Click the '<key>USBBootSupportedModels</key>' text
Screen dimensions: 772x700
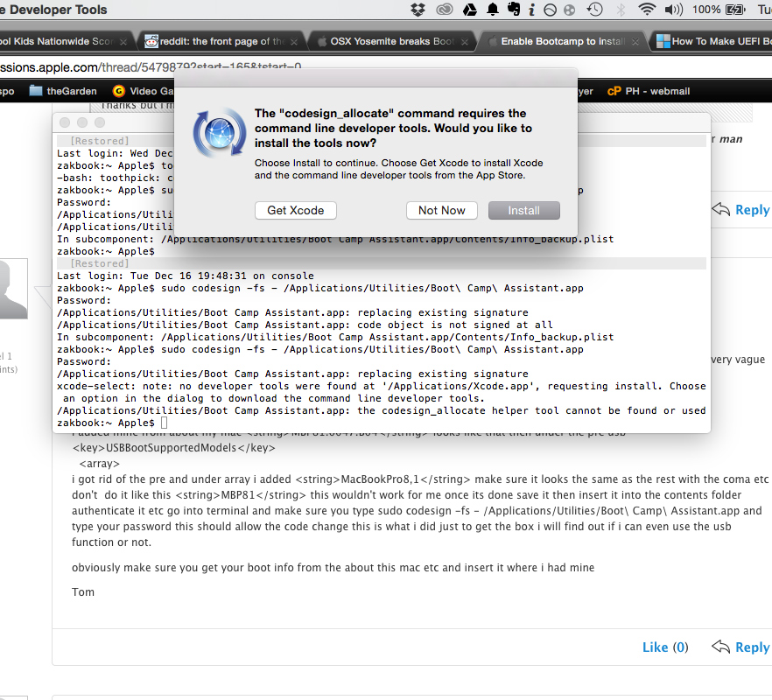coord(174,447)
